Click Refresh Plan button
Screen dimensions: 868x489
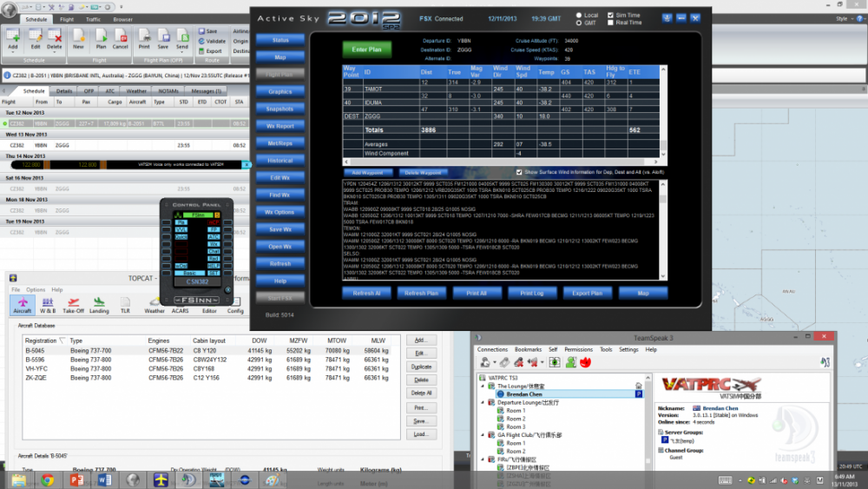coord(421,293)
